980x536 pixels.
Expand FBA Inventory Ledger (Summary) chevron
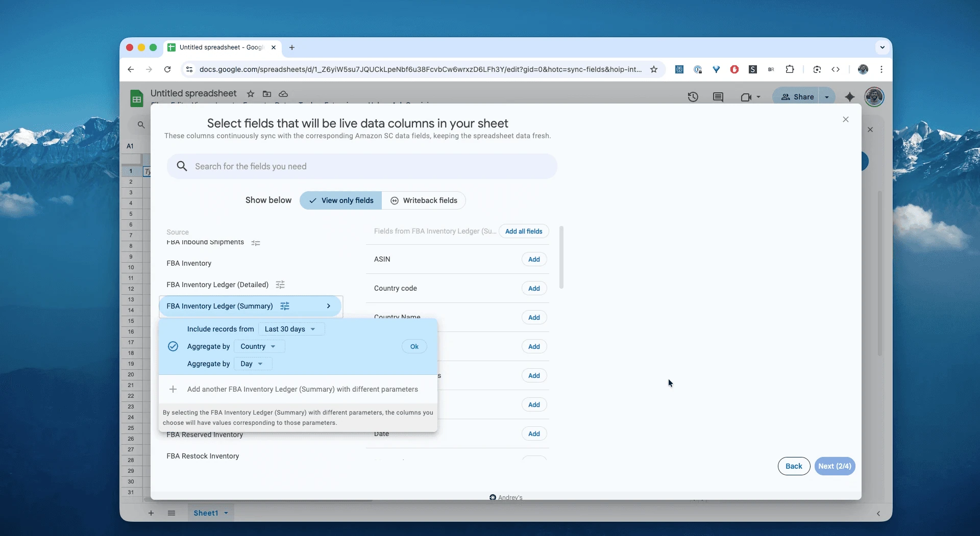click(329, 306)
